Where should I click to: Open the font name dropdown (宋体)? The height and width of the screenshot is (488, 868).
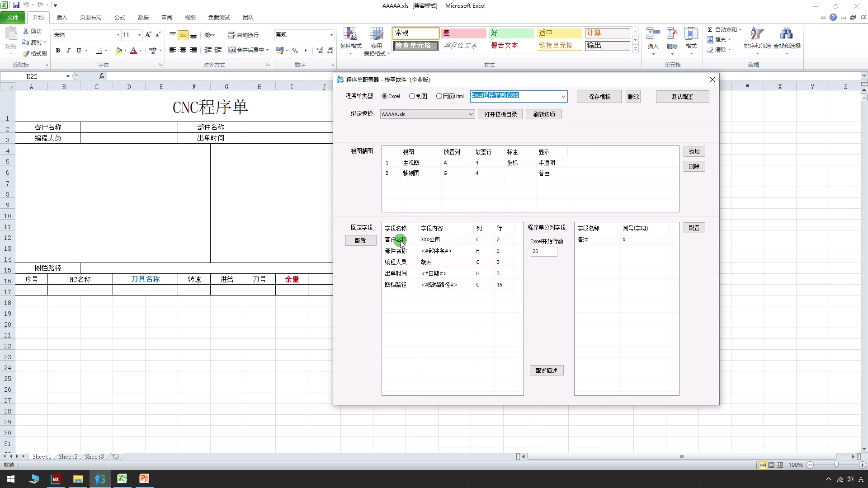coord(118,35)
